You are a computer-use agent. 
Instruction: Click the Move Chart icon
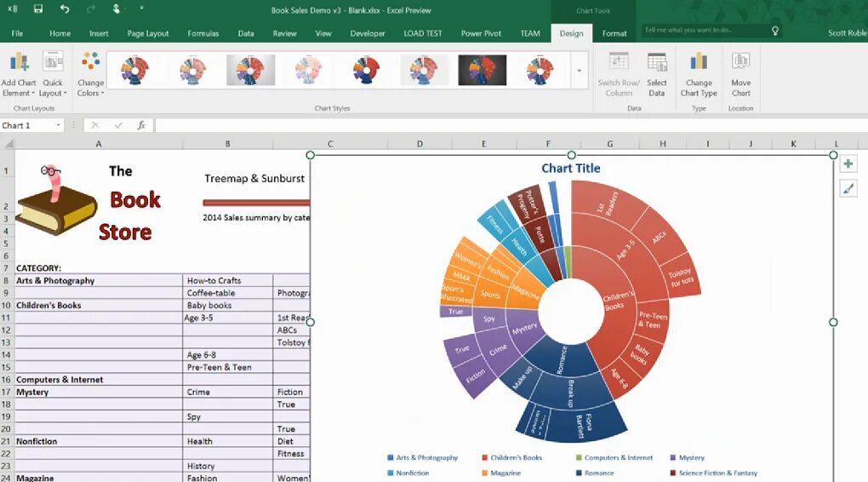(x=740, y=75)
